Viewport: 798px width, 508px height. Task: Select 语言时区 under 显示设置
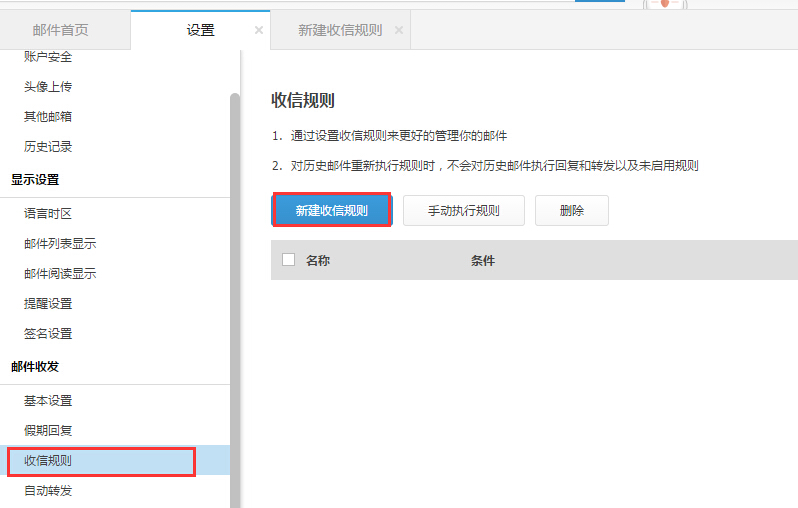[48, 214]
